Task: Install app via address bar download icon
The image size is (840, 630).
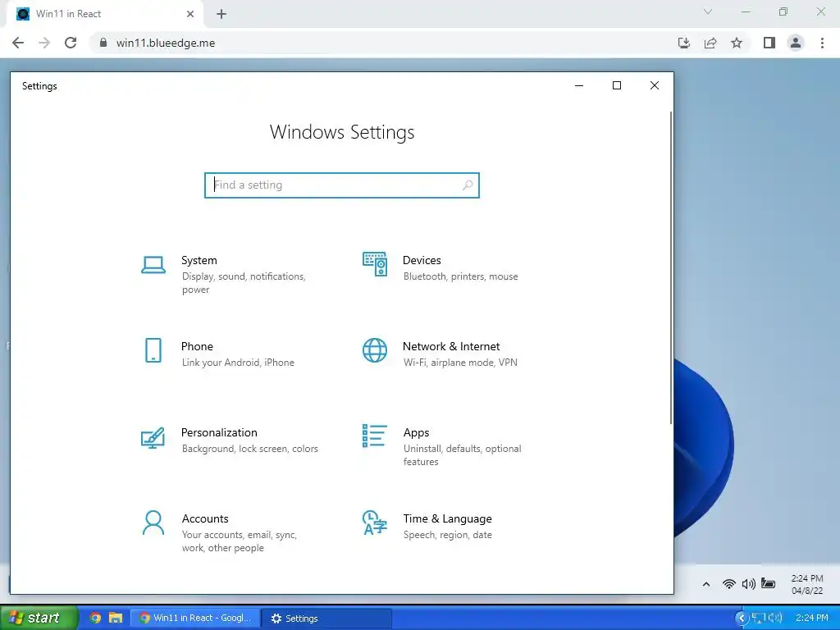Action: 684,43
